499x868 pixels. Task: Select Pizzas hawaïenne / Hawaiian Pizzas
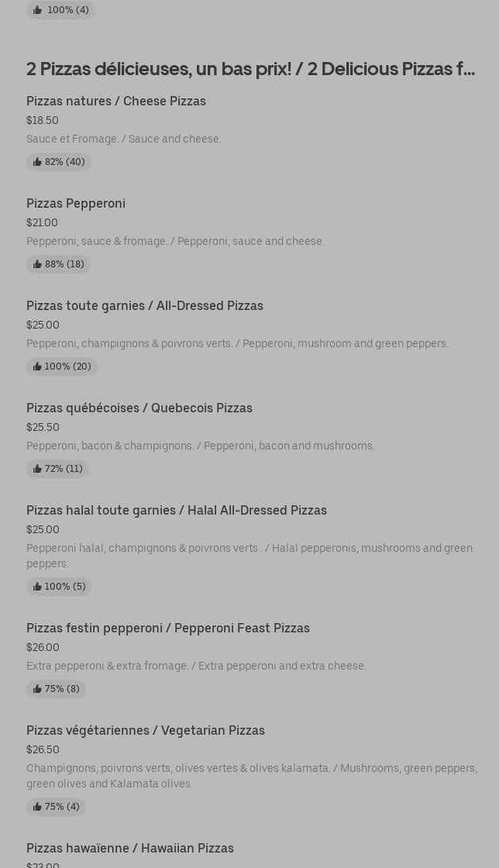pyautogui.click(x=130, y=848)
